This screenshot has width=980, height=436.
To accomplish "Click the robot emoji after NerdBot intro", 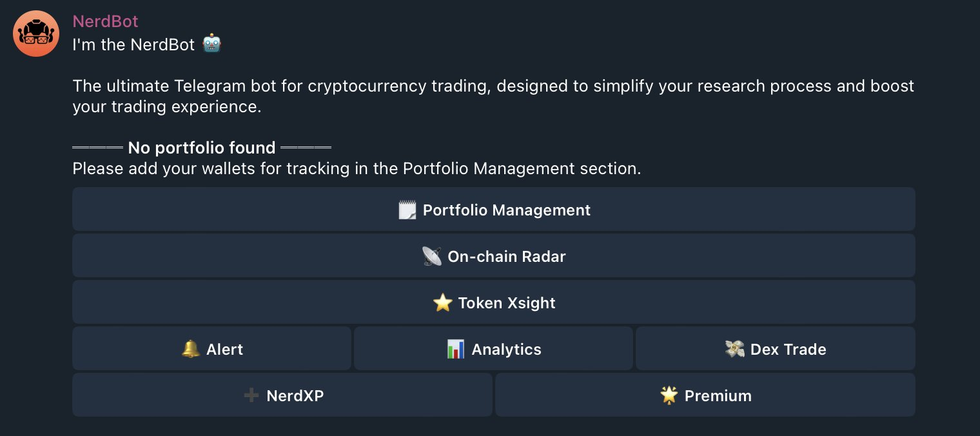I will 211,44.
